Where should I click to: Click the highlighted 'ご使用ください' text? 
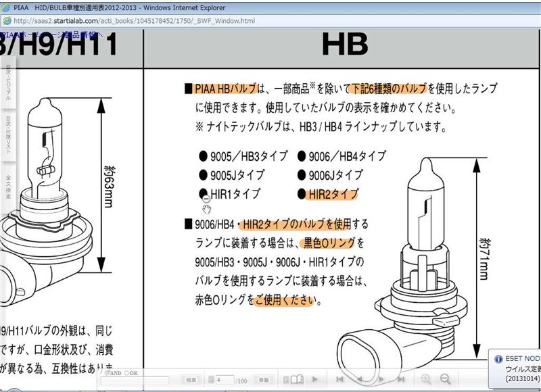pos(285,300)
